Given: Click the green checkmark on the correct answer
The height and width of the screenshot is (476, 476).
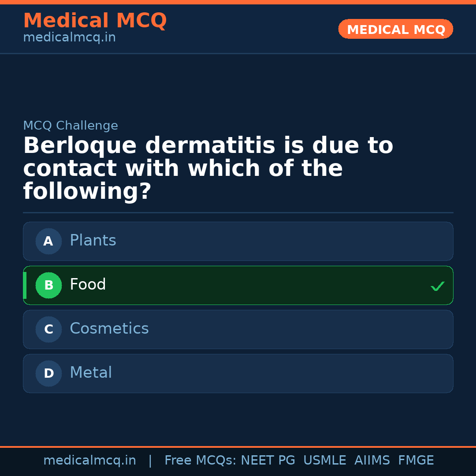Looking at the screenshot, I should (x=438, y=286).
